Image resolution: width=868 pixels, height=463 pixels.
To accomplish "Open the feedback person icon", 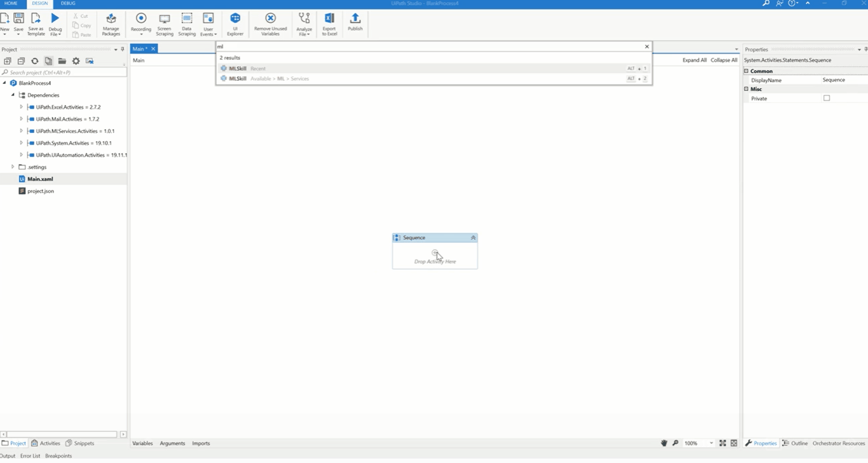I will tap(780, 3).
